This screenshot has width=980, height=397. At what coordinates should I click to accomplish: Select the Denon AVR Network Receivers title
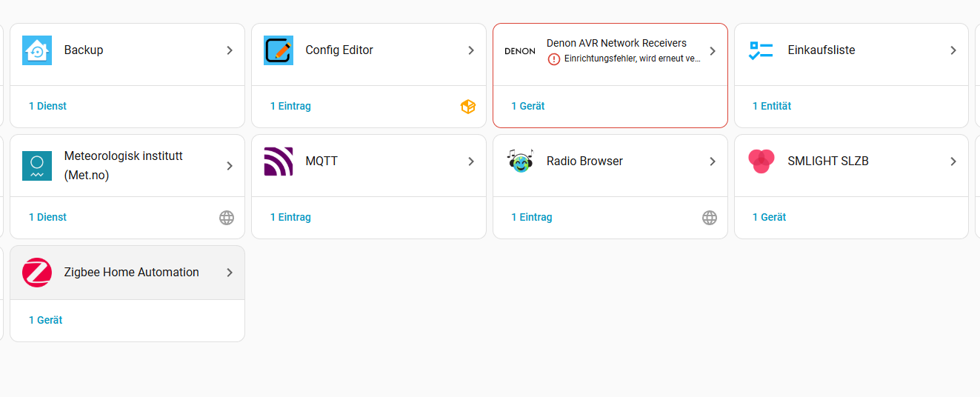[616, 44]
